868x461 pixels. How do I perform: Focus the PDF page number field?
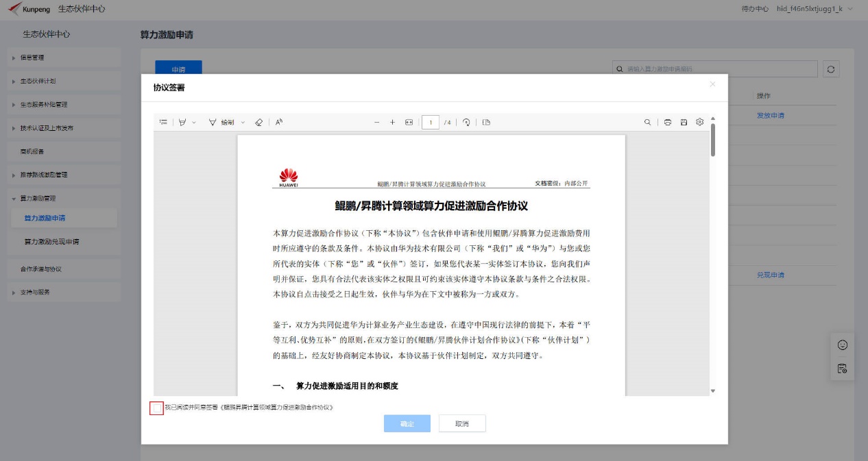coord(431,122)
